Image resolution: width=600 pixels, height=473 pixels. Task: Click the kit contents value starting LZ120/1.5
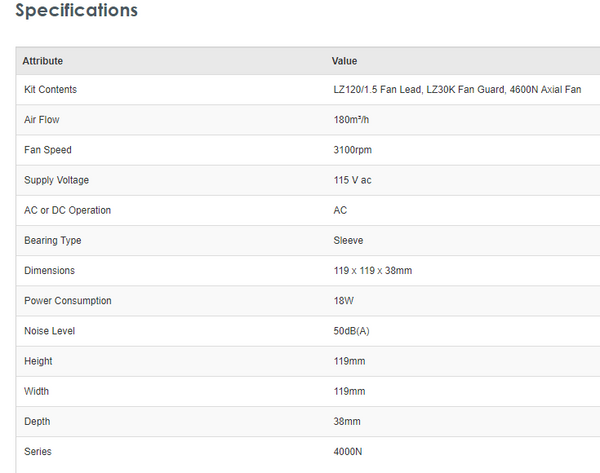coord(457,90)
